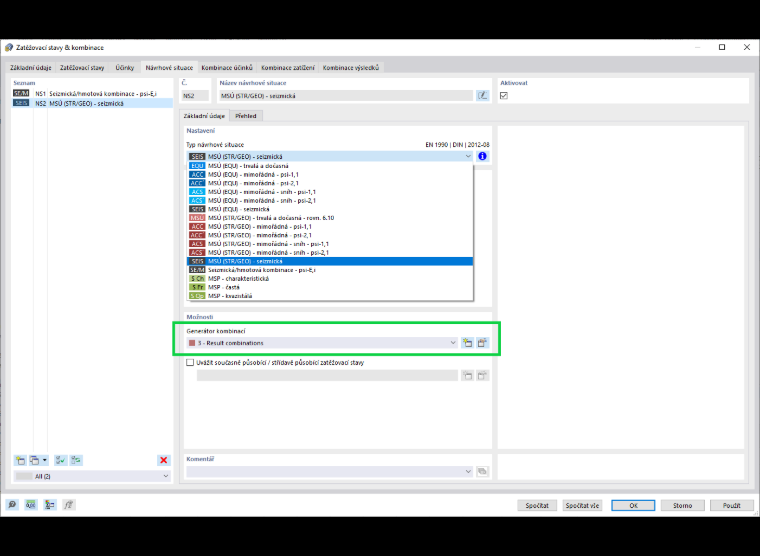Open the small arrow beside the copy icon

coord(45,460)
